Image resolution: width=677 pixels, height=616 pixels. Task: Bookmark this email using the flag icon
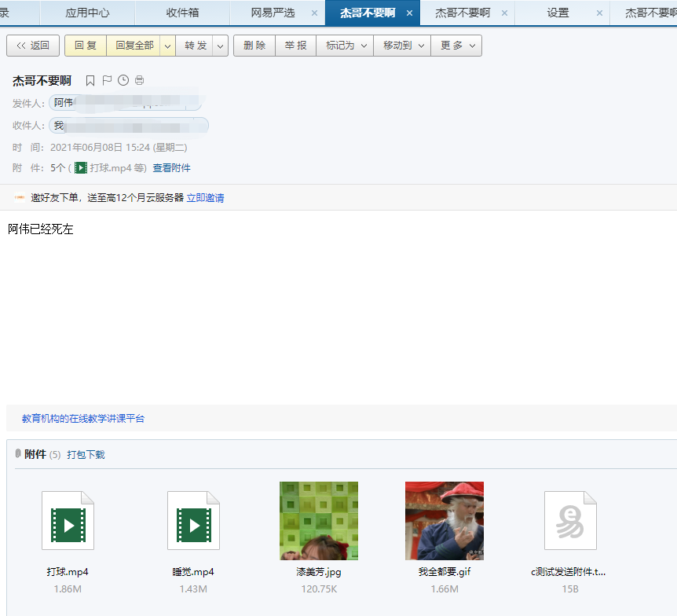[x=90, y=80]
